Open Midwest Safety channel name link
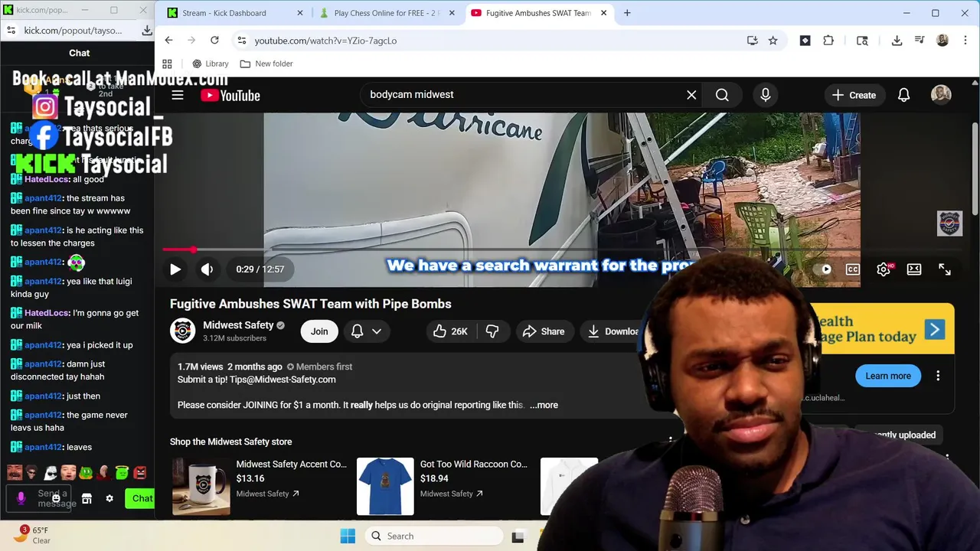The width and height of the screenshot is (980, 551). click(238, 325)
